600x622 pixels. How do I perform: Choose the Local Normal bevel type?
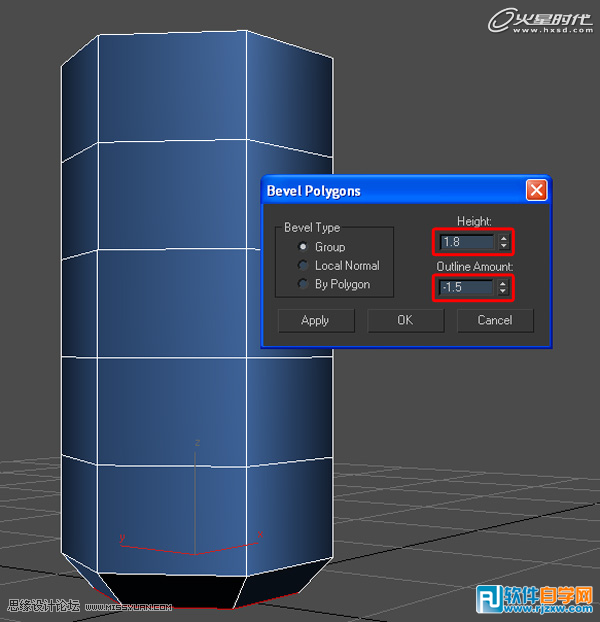(x=303, y=266)
